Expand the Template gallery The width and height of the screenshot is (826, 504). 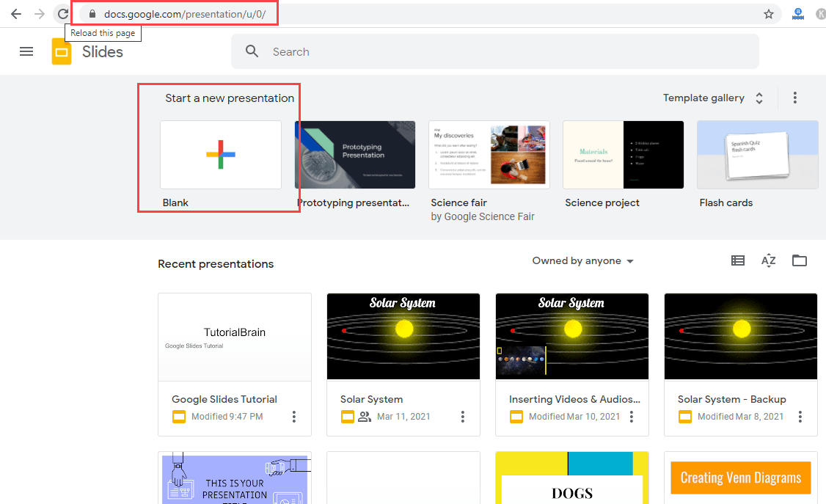tap(713, 98)
